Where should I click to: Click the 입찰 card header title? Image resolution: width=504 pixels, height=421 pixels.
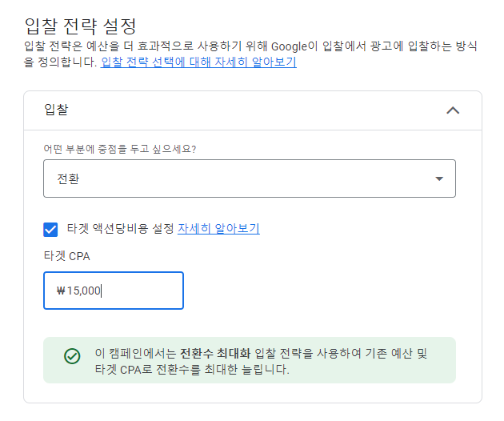click(56, 110)
